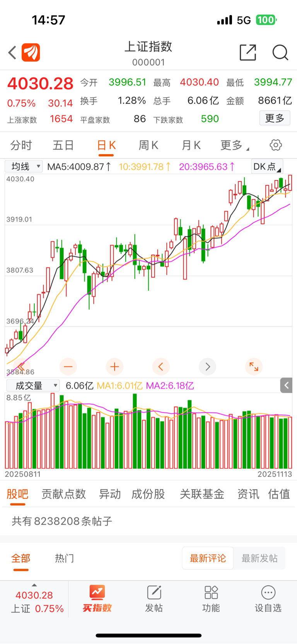Toggle the DK点 indicator
This screenshot has width=297, height=644.
tap(267, 167)
